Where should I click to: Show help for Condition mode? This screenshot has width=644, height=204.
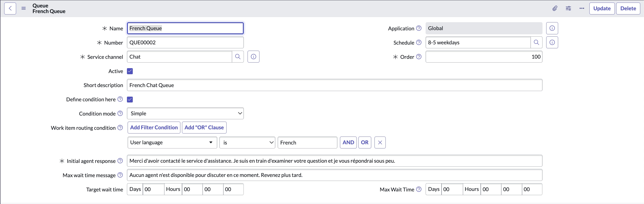[x=120, y=113]
